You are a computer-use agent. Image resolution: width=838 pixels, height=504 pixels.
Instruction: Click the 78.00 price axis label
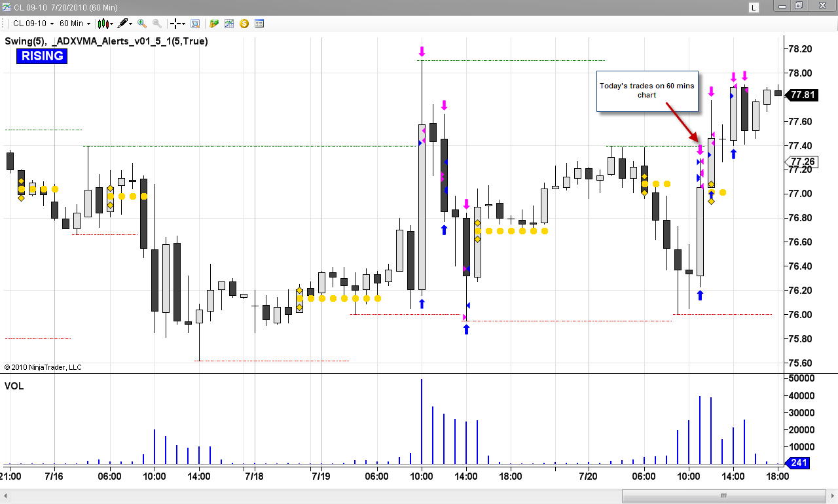point(800,73)
